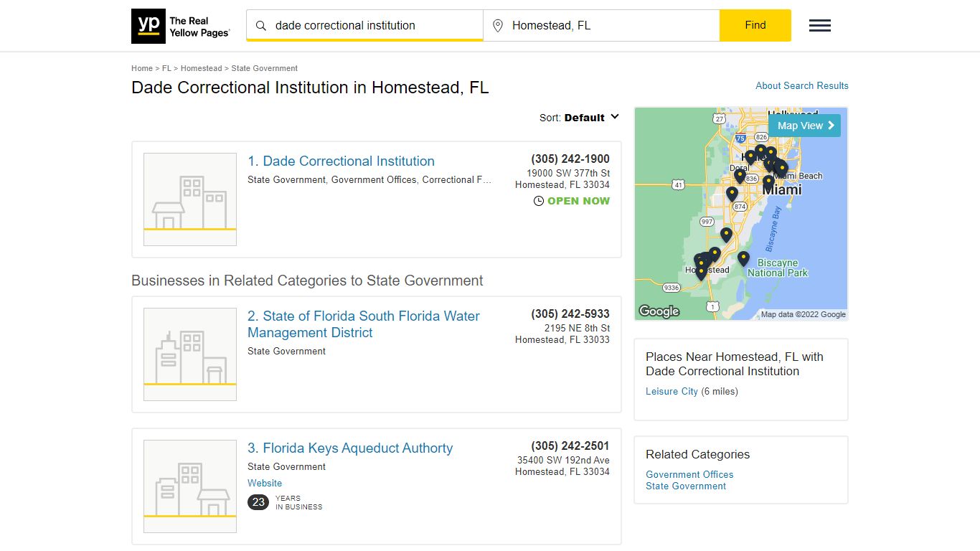Click the page heading Dade Correctional Institution in Homestead
This screenshot has width=980, height=551.
(x=310, y=88)
